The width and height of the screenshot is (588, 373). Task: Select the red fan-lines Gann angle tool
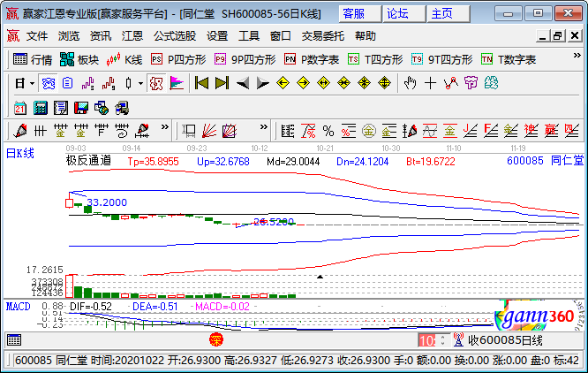pos(209,131)
